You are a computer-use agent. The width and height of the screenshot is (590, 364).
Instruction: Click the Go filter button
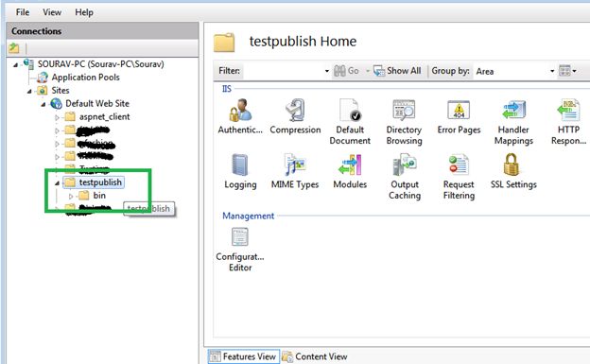(x=347, y=71)
